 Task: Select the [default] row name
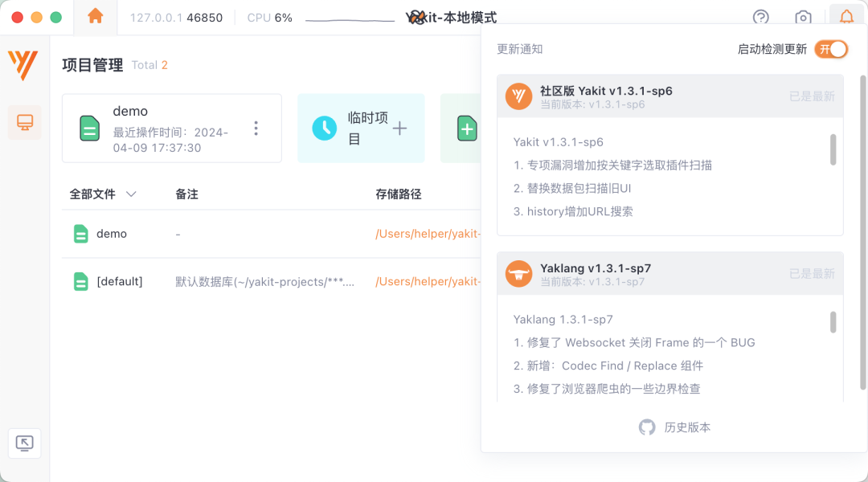click(x=120, y=281)
